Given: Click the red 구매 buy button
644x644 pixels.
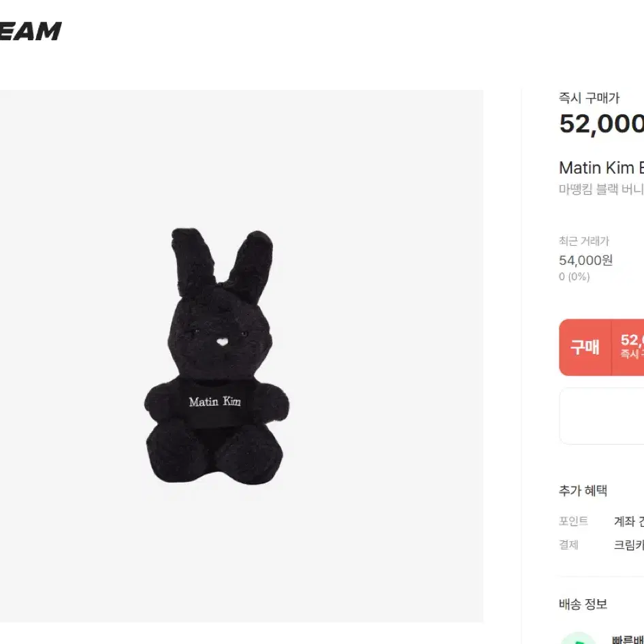Looking at the screenshot, I should [585, 347].
